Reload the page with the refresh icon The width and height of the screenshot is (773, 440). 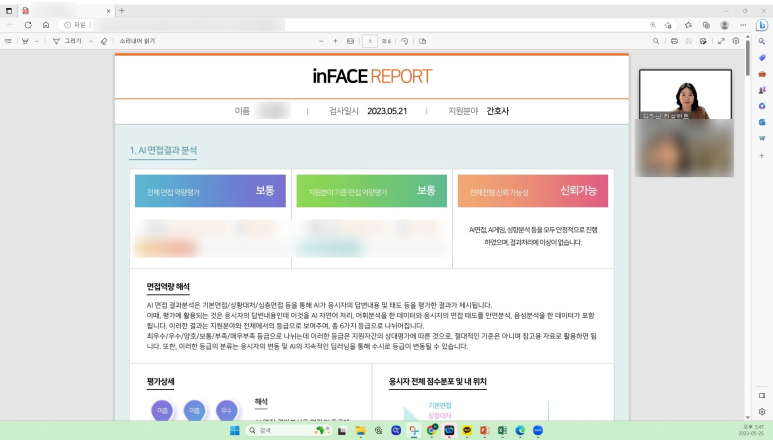28,25
